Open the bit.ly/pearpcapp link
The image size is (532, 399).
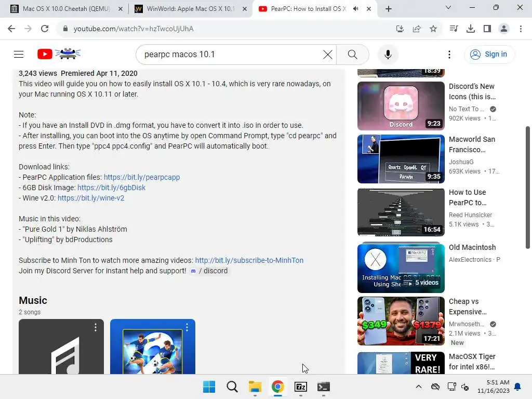coord(142,177)
